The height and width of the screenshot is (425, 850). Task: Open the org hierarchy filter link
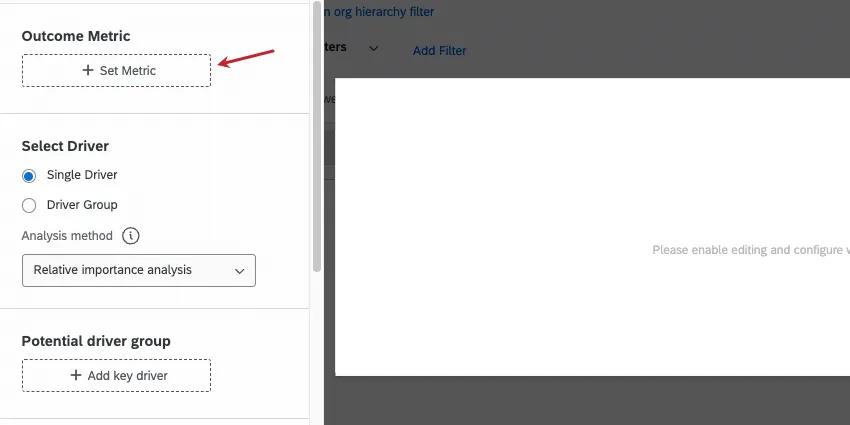[x=380, y=12]
